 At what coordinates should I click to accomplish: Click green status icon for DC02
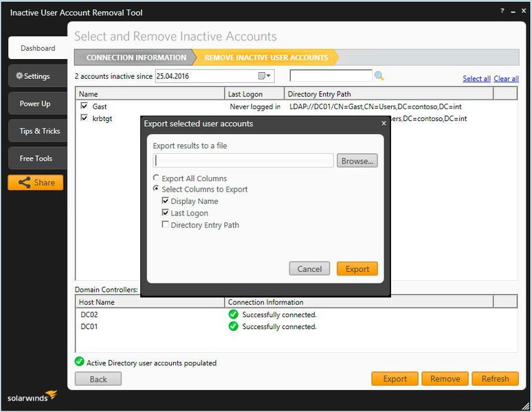(234, 314)
